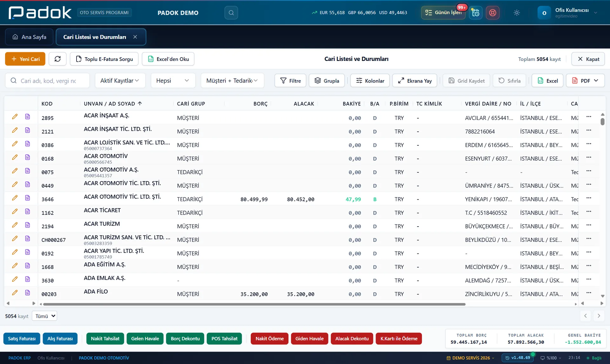Open document icon for ACAR OTOMOTİV row 0168
This screenshot has height=364, width=610.
pyautogui.click(x=28, y=157)
